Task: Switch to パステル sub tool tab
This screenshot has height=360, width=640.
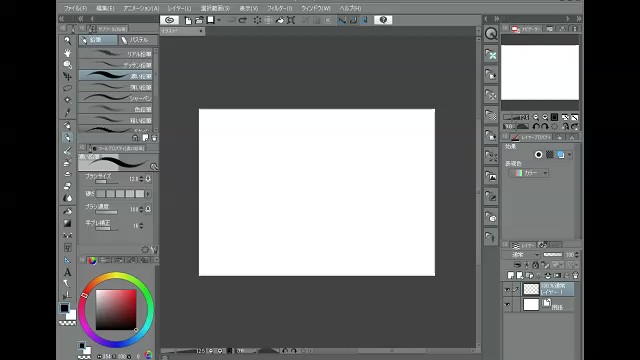Action: click(x=138, y=40)
